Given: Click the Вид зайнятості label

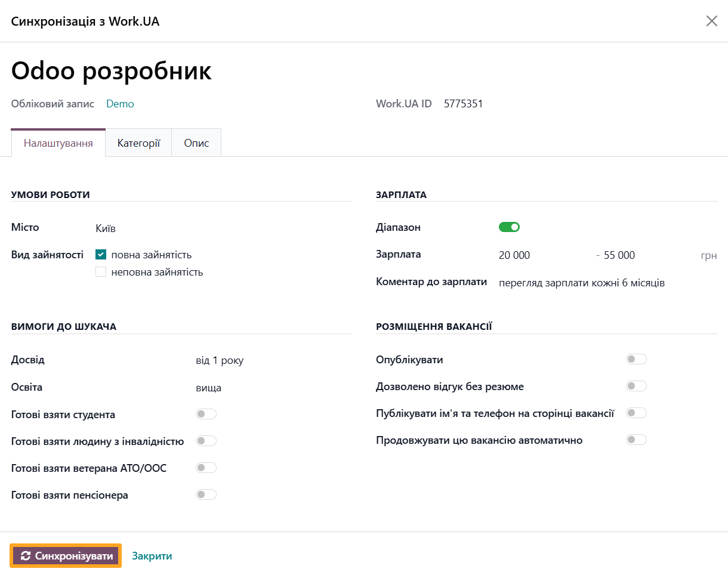Looking at the screenshot, I should coord(47,254).
